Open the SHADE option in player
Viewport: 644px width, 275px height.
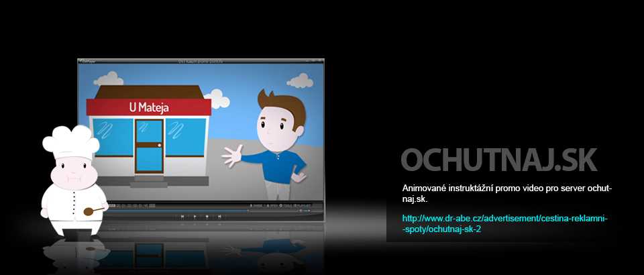click(256, 205)
